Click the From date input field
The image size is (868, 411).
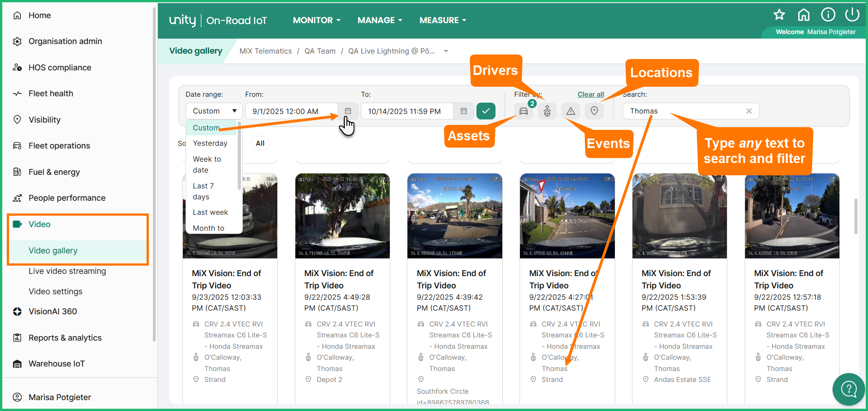point(291,111)
